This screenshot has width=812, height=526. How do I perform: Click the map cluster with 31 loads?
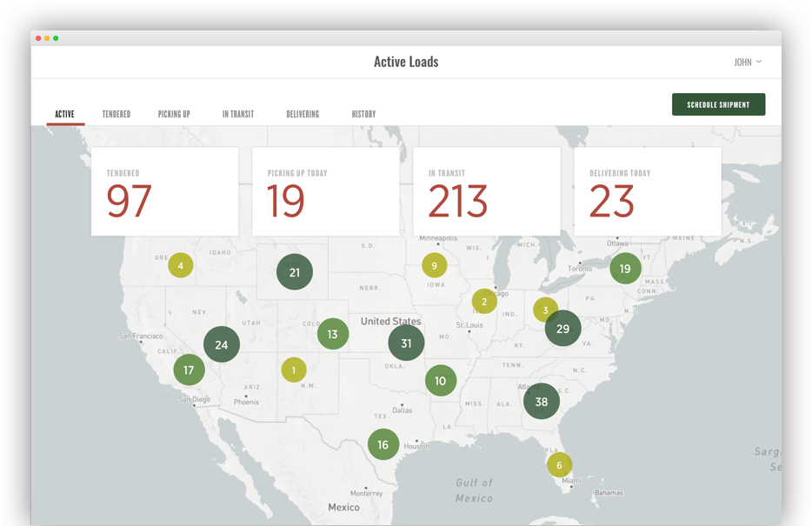click(x=406, y=343)
